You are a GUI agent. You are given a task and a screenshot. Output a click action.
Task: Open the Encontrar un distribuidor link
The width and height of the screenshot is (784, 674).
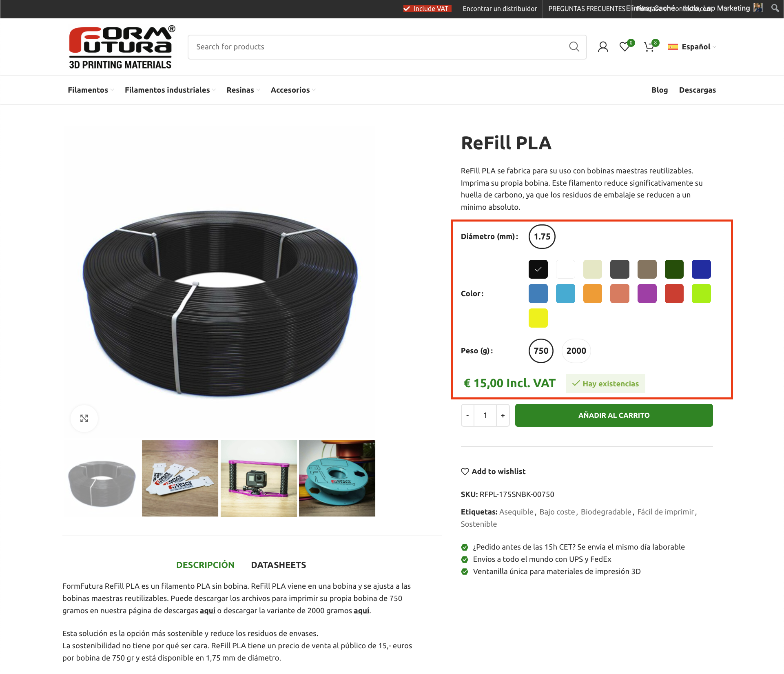tap(500, 9)
